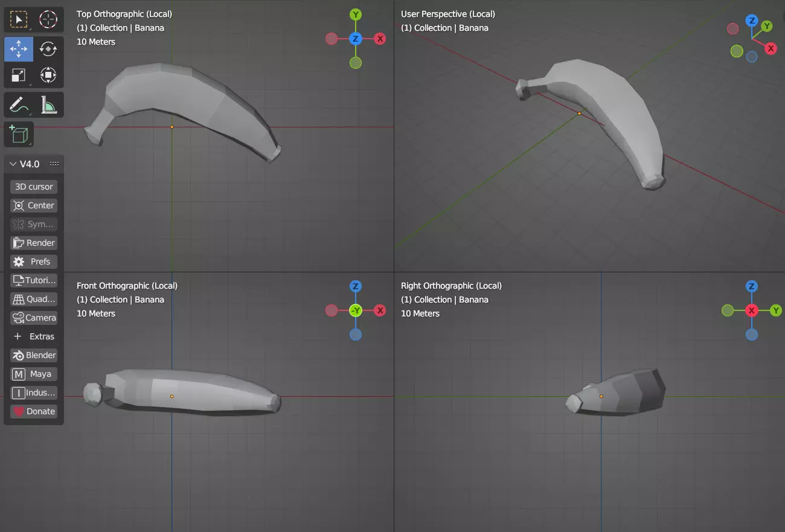
Task: Open Prefs with the gear icon
Action: (34, 261)
